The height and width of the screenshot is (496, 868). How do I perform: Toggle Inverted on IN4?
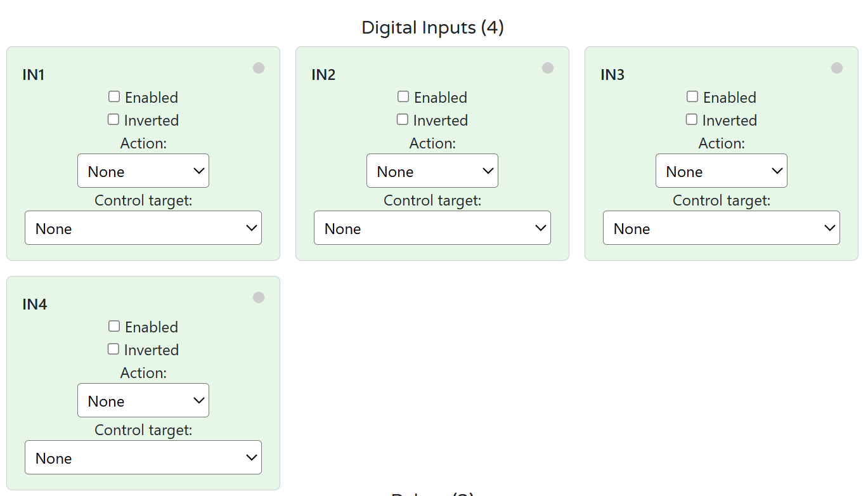[112, 348]
